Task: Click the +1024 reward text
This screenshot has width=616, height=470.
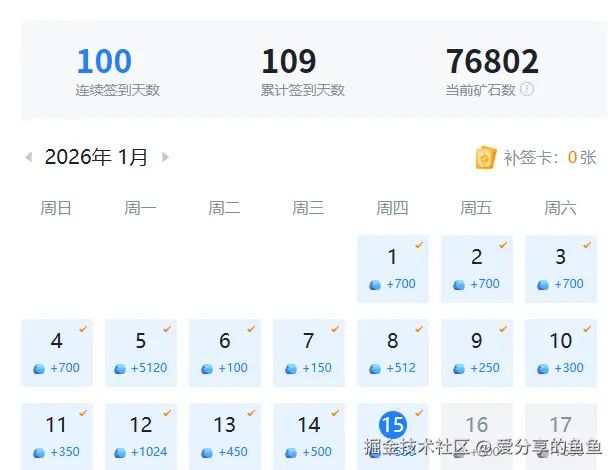Action: coord(149,452)
